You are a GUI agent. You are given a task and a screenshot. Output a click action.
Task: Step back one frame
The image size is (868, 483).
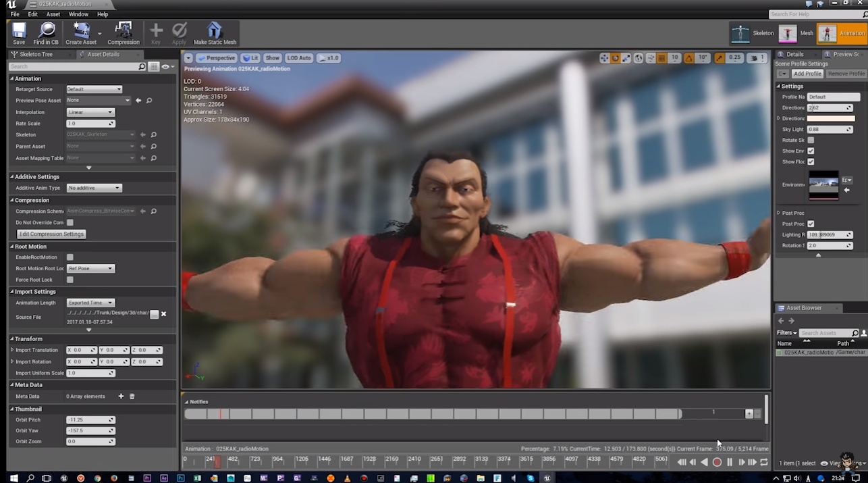tap(693, 462)
